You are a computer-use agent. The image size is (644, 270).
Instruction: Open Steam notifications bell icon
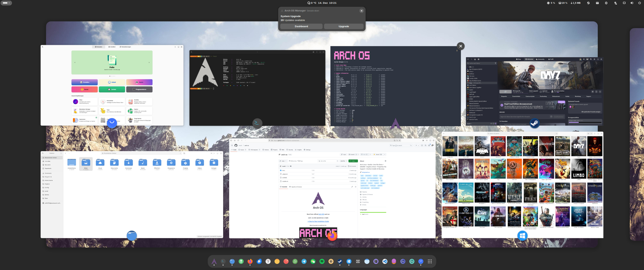pyautogui.click(x=584, y=59)
